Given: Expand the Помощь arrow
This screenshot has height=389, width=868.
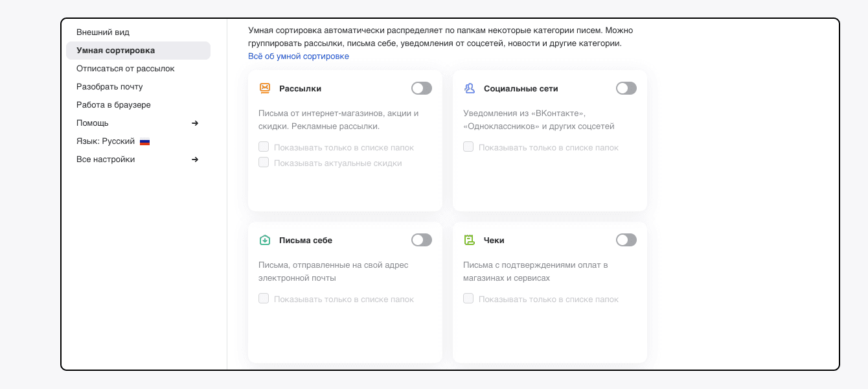Looking at the screenshot, I should (x=195, y=123).
